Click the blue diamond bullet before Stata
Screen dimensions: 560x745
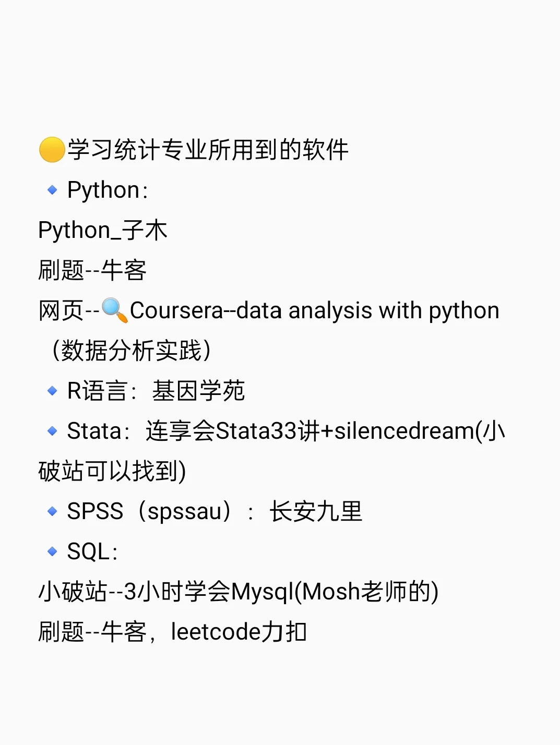click(52, 431)
